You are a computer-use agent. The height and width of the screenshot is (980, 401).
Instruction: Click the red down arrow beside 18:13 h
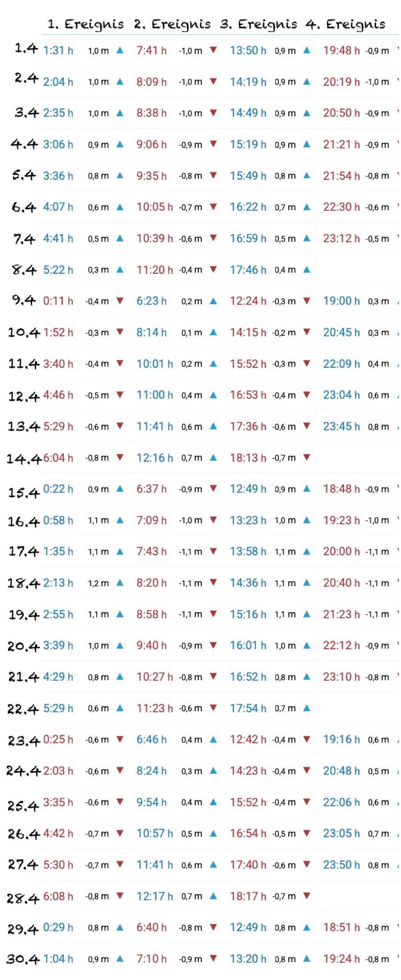tap(307, 457)
